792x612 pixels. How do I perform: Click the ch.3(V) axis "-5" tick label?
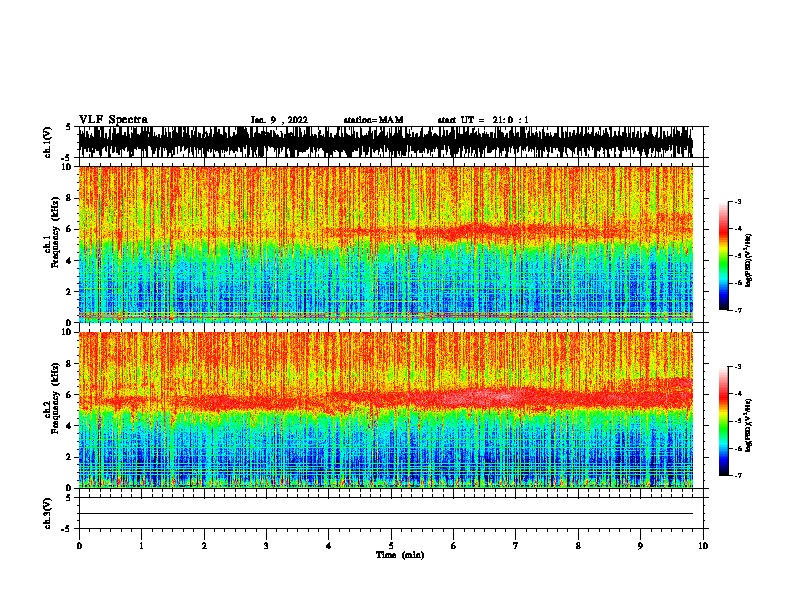tap(67, 529)
